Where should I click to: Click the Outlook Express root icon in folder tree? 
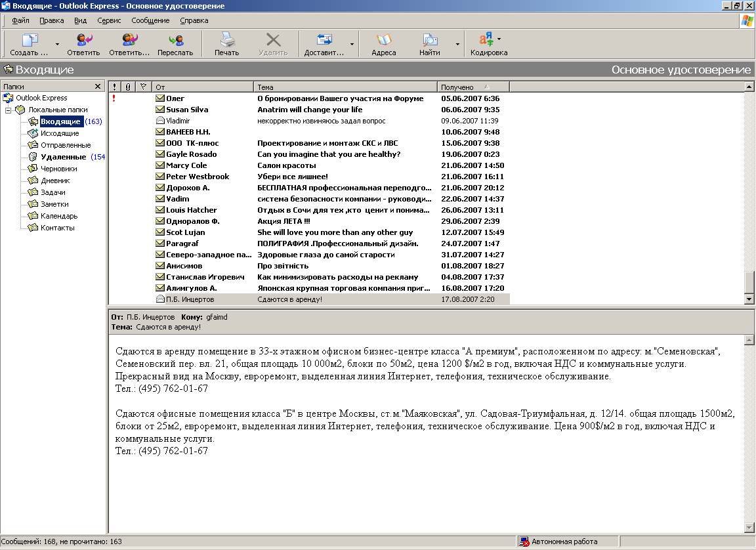(8, 98)
